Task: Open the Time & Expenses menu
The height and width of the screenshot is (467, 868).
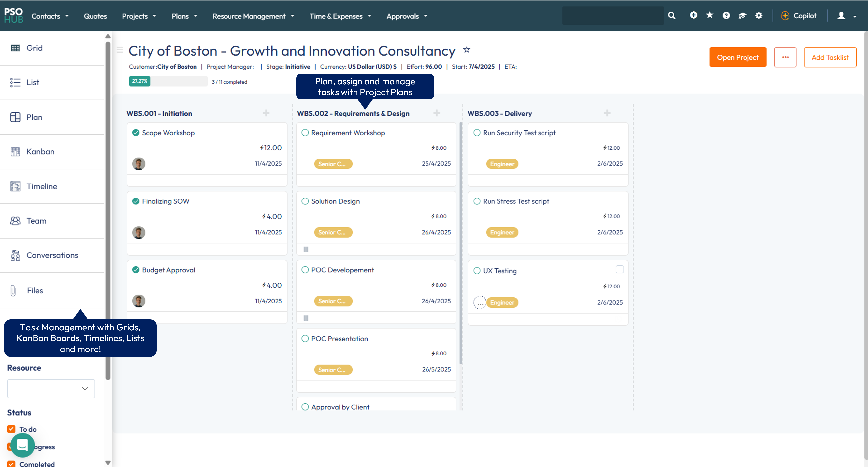Action: click(340, 16)
